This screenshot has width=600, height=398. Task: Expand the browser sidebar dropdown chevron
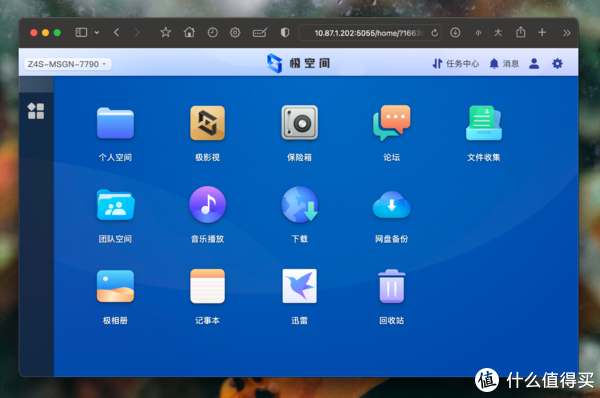click(97, 33)
